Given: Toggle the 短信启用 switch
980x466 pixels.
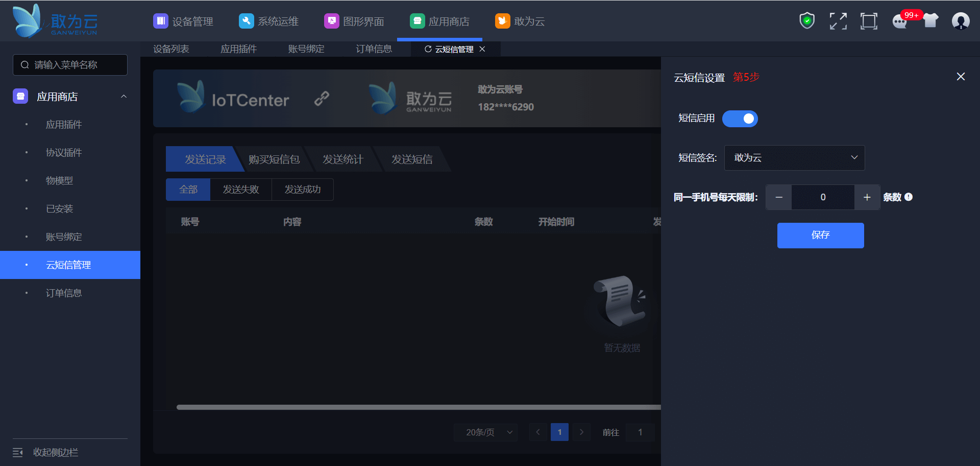Looking at the screenshot, I should pyautogui.click(x=740, y=119).
